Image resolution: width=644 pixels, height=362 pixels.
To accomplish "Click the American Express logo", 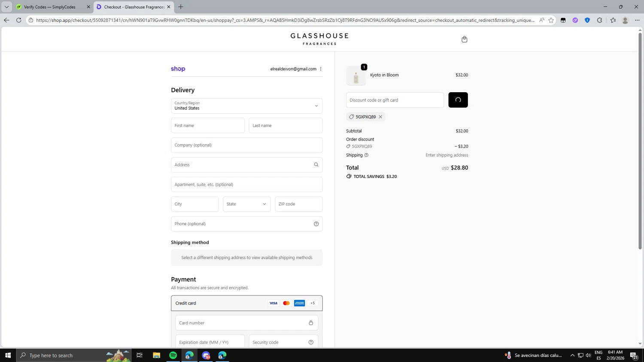I will click(x=300, y=303).
